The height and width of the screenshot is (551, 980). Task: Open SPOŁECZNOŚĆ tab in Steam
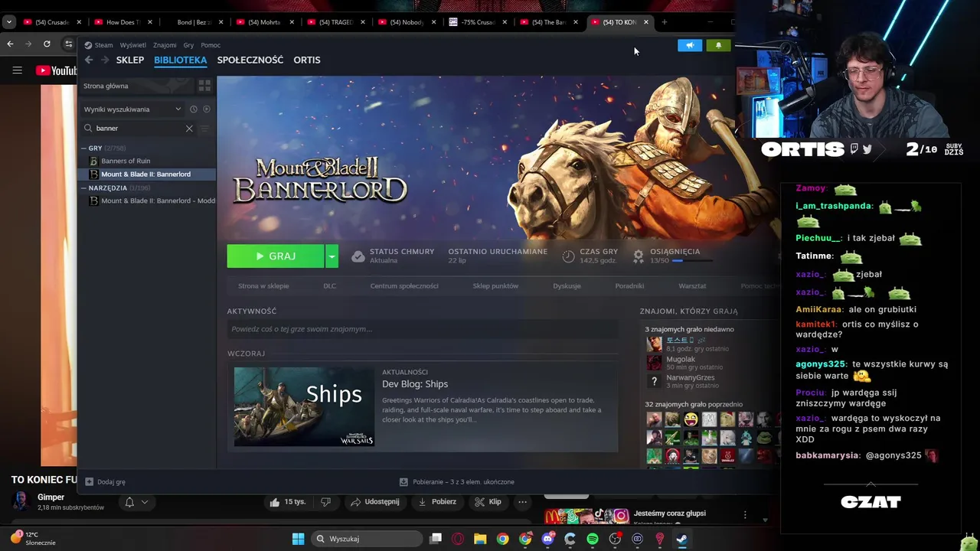tap(250, 60)
